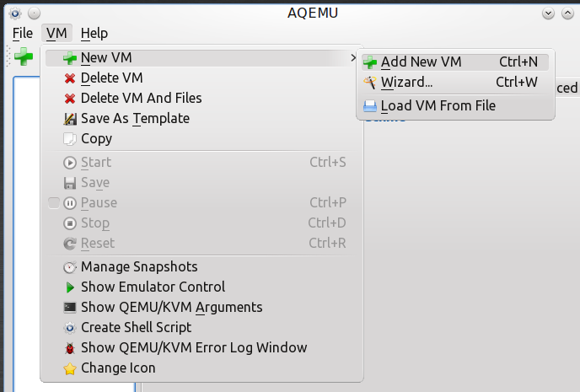This screenshot has width=580, height=392.
Task: Collapse the VM menu in the menu bar
Action: 56,33
